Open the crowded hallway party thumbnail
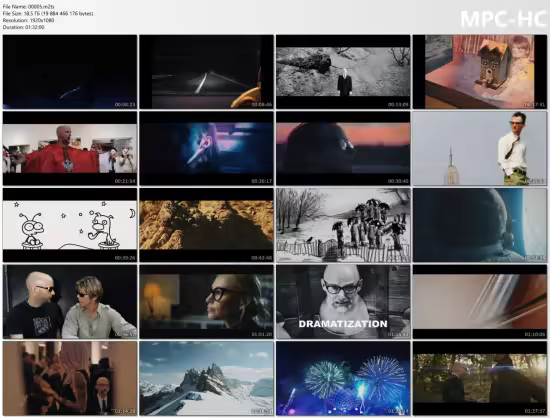 click(x=70, y=379)
